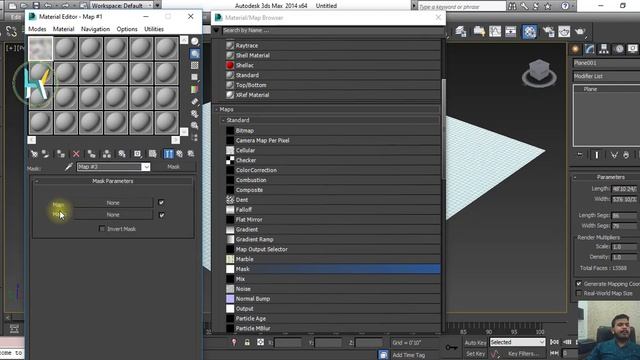Click the Get Material icon
Viewport: 640px width, 360px height.
34,154
